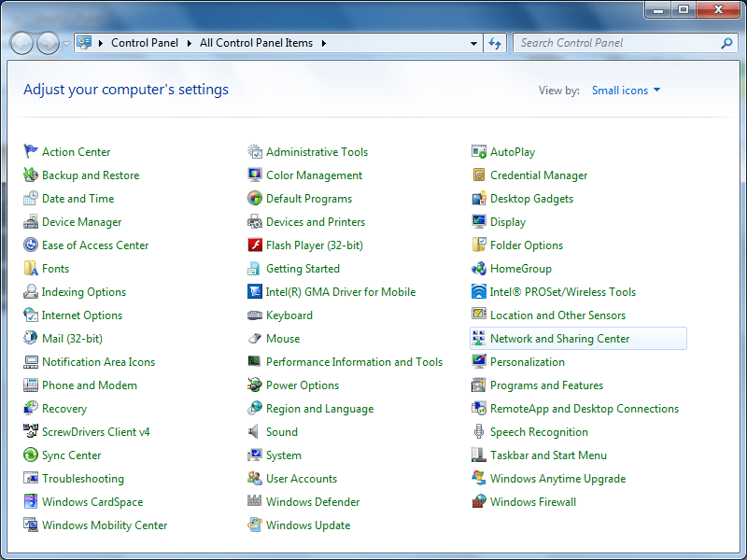Open the recent pages dropdown beside Forward
The height and width of the screenshot is (560, 747).
point(66,43)
